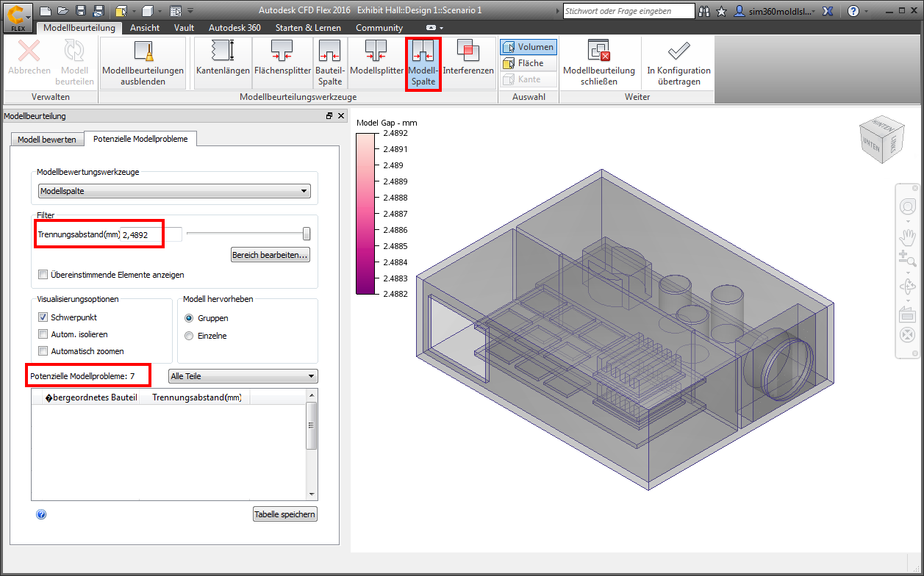Toggle Fläche selection mode
Viewport: 924px width, 576px height.
coord(529,63)
